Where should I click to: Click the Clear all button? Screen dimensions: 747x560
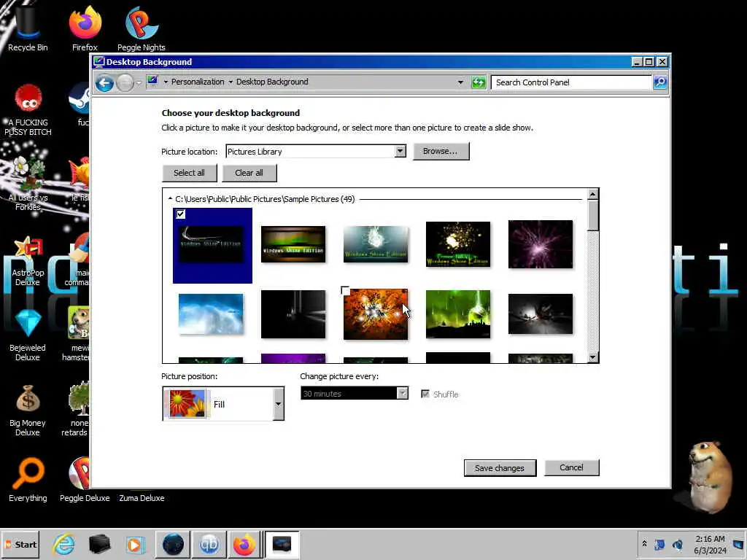pos(249,173)
